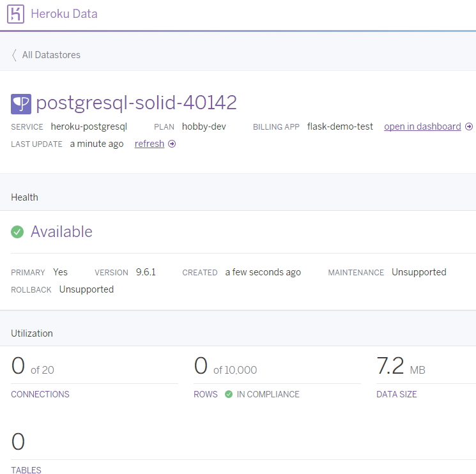The width and height of the screenshot is (476, 474).
Task: Click the VERSION field label
Action: [x=111, y=273]
